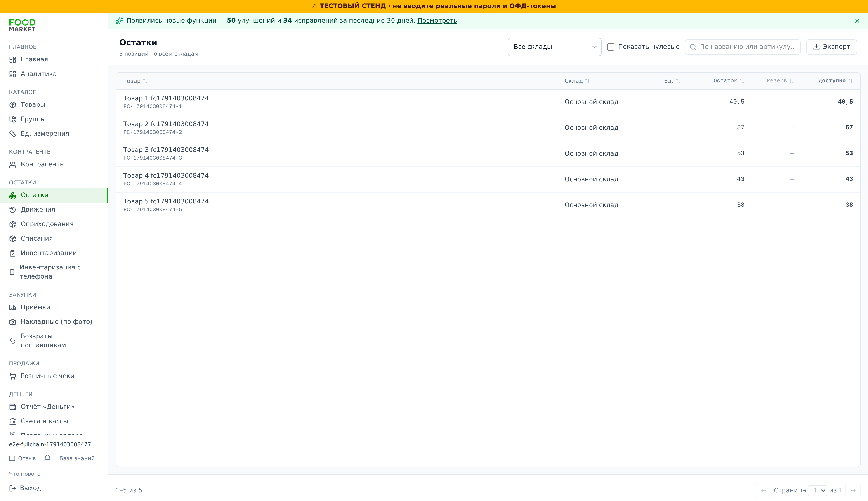This screenshot has height=501, width=868.
Task: Click the Розничные чеки cart icon
Action: 13,376
